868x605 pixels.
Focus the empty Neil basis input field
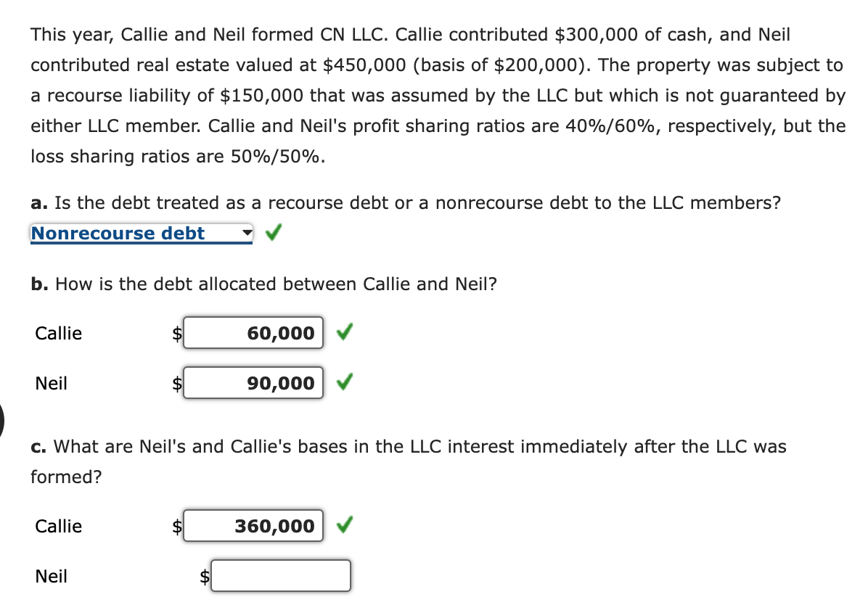(x=281, y=577)
